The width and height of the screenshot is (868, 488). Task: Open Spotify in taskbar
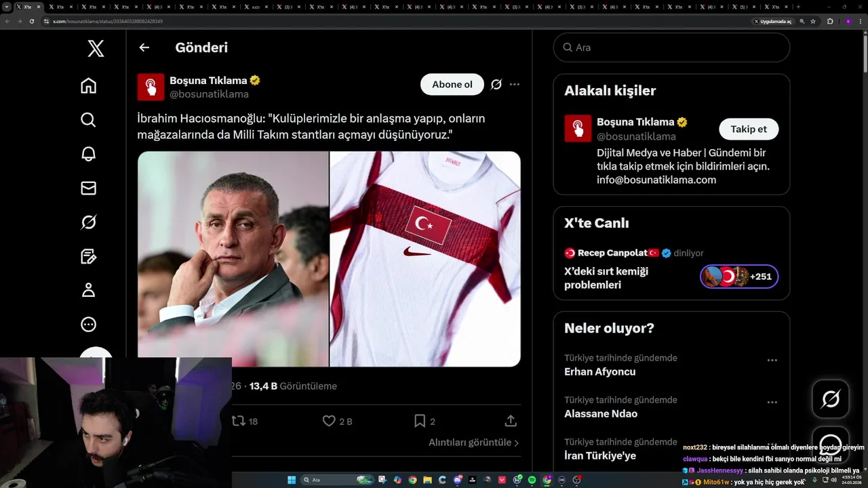point(532,480)
